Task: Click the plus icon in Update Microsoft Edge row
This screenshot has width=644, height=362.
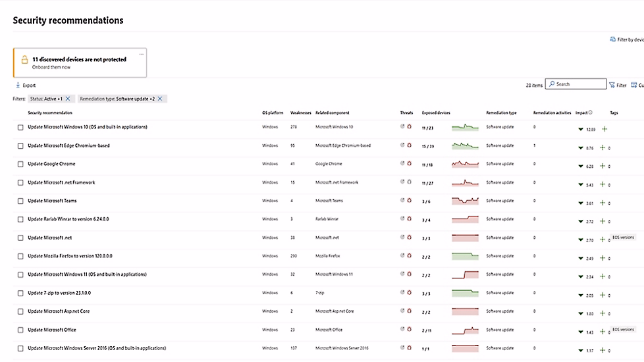Action: [x=603, y=147]
